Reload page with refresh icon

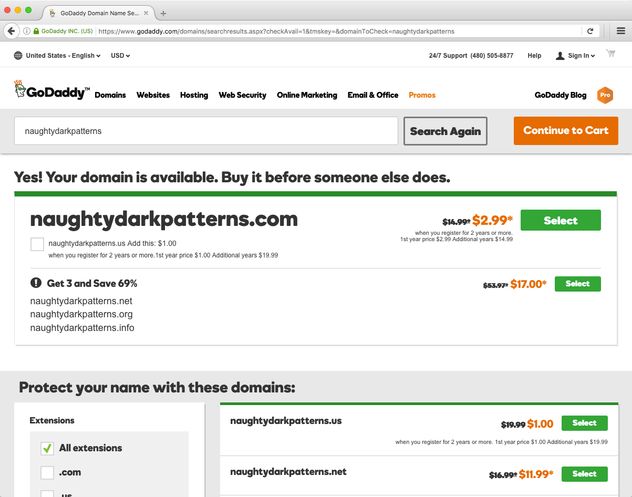pos(590,31)
